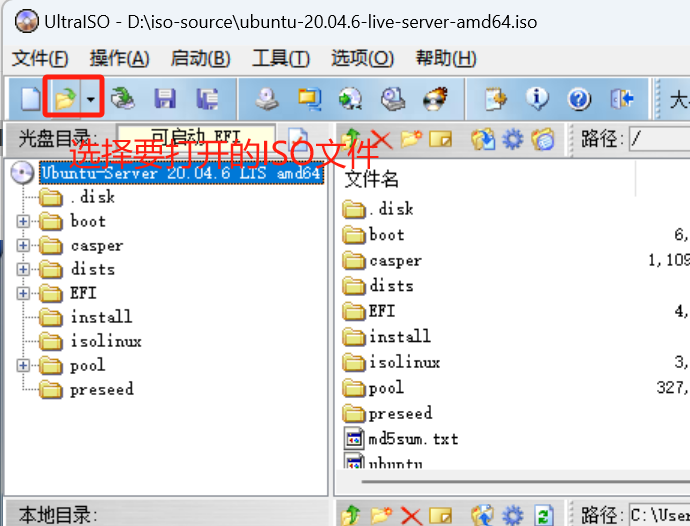690x526 pixels.
Task: Click the blue Info properties icon
Action: [x=537, y=98]
